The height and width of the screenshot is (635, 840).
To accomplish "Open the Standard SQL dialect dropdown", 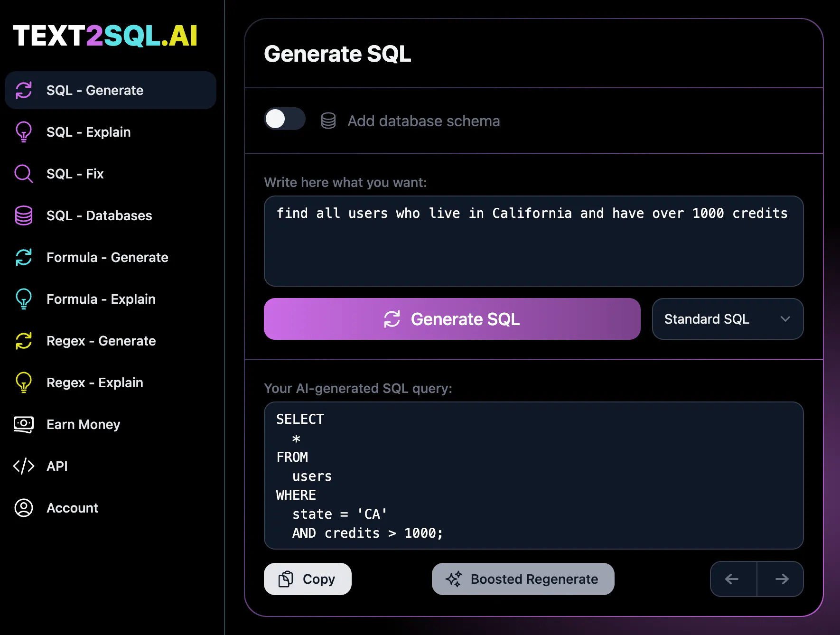I will (728, 319).
